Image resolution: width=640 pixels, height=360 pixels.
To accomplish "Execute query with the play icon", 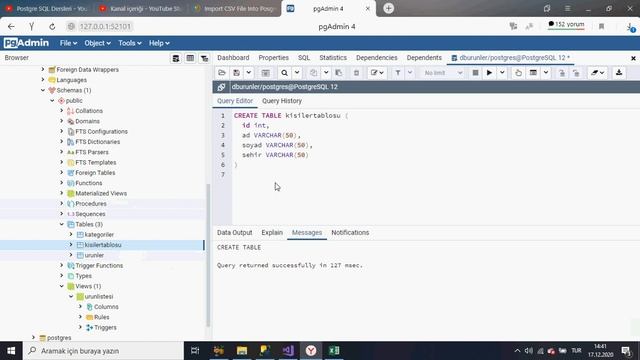I will [x=489, y=73].
